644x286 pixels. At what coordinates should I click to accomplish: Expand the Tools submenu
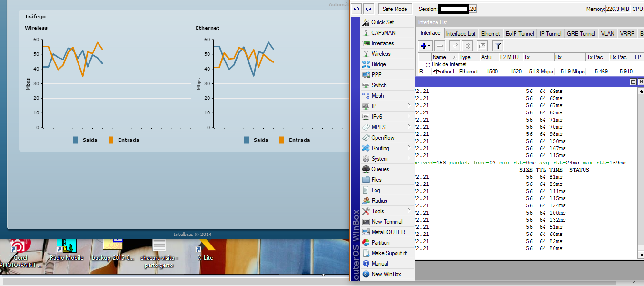coord(386,211)
